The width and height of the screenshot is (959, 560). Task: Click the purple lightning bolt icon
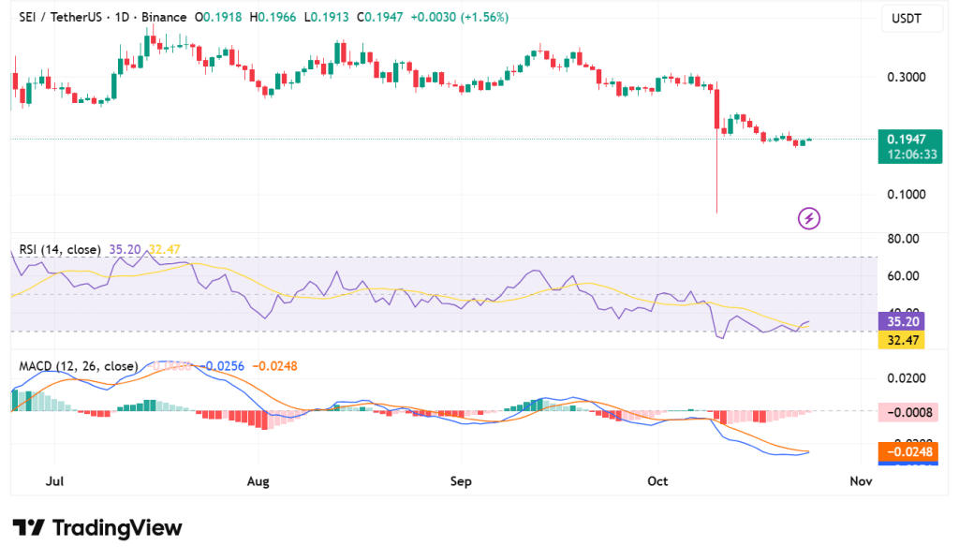(x=809, y=218)
